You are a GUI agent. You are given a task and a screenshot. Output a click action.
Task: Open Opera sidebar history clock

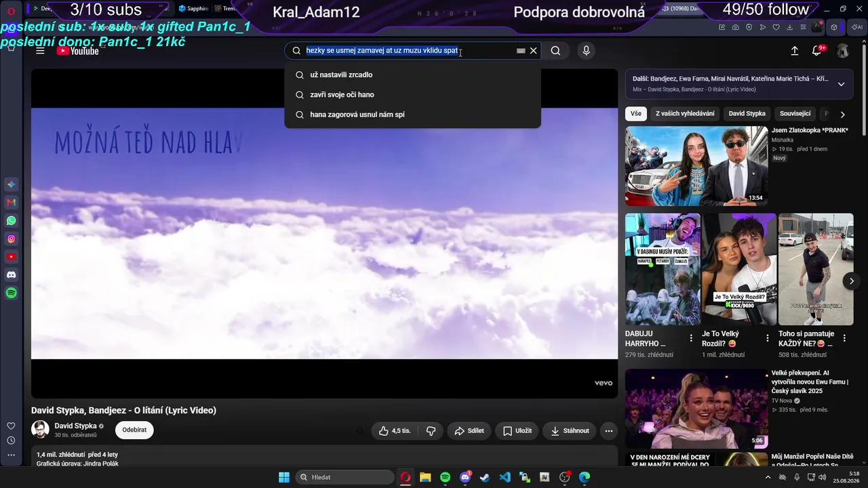(11, 441)
